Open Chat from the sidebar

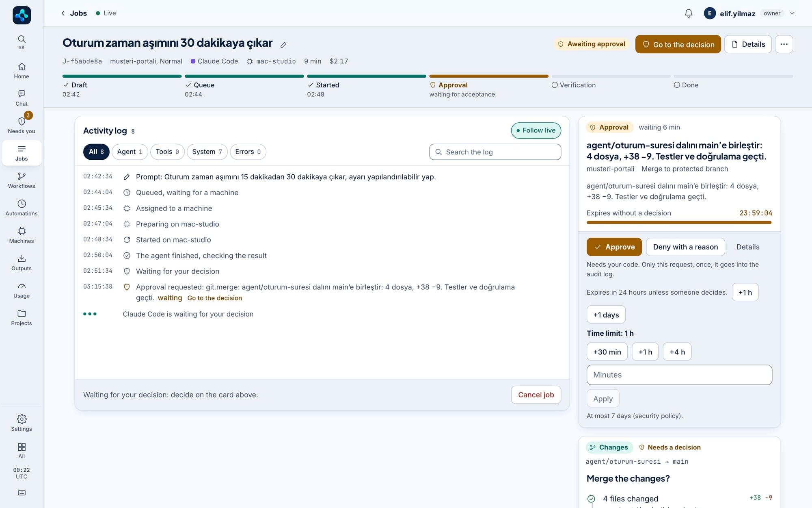coord(22,98)
